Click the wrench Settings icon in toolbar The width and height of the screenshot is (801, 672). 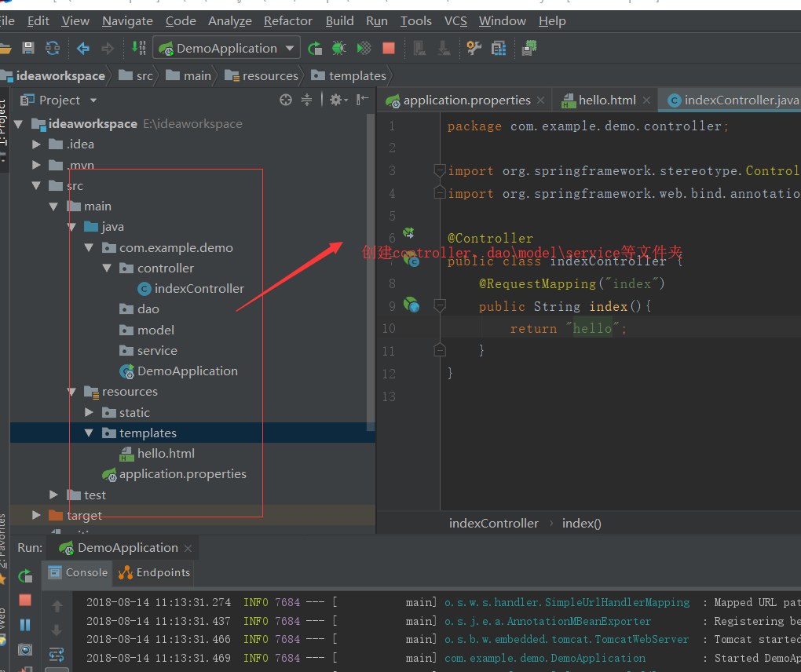point(474,49)
